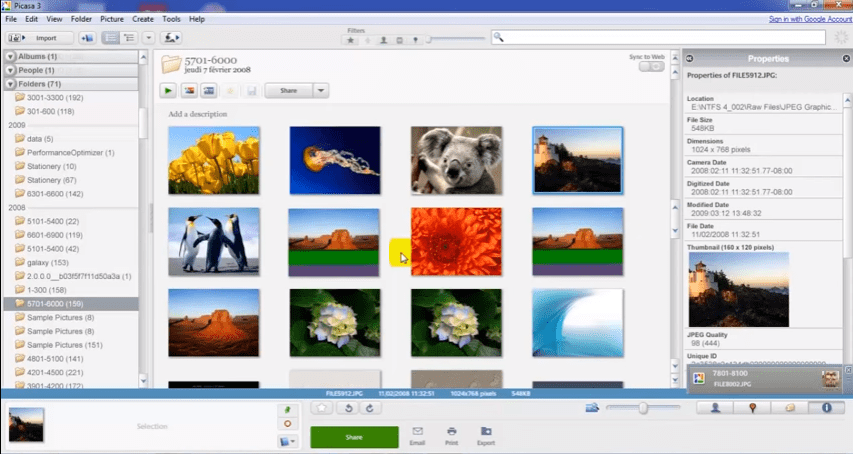Image resolution: width=853 pixels, height=454 pixels.
Task: Rotate photo clockwise
Action: pyautogui.click(x=369, y=408)
